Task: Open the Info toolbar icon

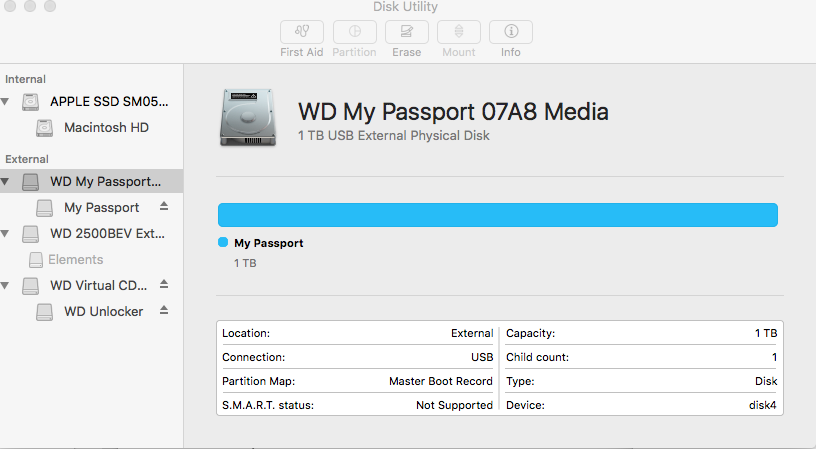Action: pyautogui.click(x=510, y=32)
